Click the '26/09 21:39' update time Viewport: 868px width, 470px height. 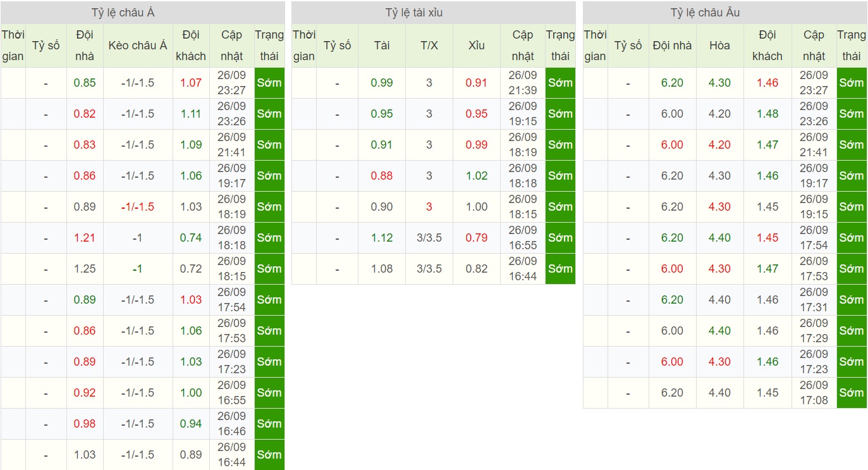523,83
